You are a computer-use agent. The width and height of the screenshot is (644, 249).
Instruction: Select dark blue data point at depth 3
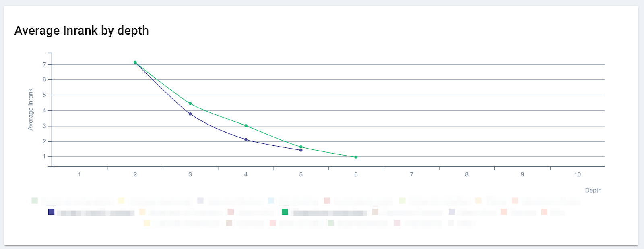(x=190, y=114)
